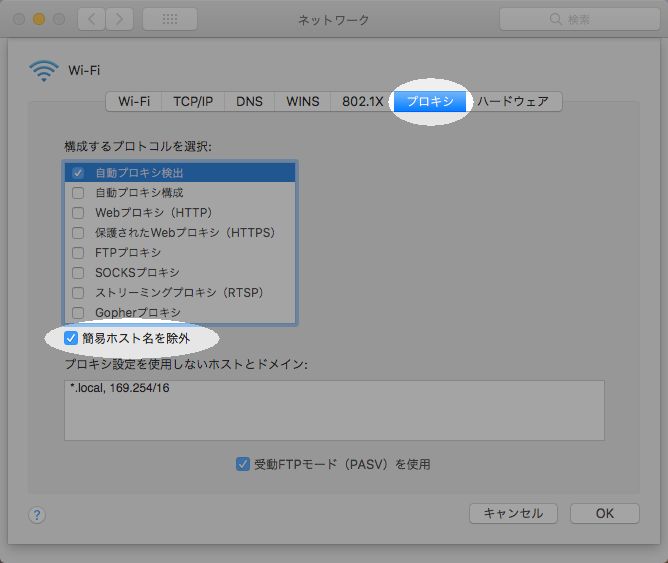
Task: Open the DNS tab
Action: pos(249,101)
